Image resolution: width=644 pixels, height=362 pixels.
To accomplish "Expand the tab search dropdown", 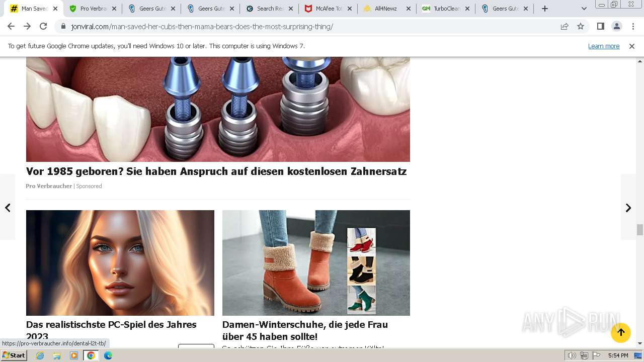I will [x=584, y=9].
